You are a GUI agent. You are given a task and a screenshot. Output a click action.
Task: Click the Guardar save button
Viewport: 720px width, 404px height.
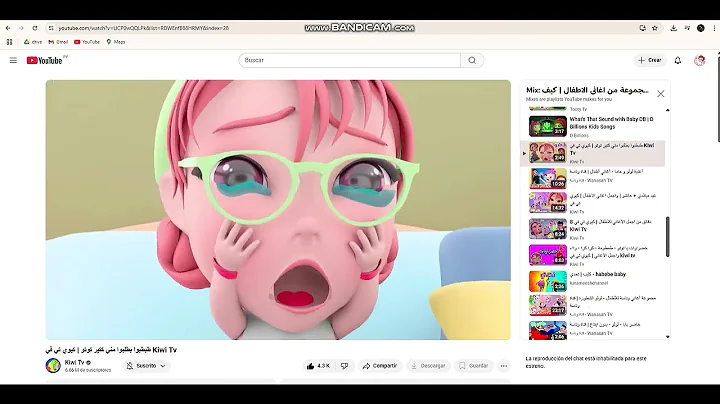click(x=473, y=366)
